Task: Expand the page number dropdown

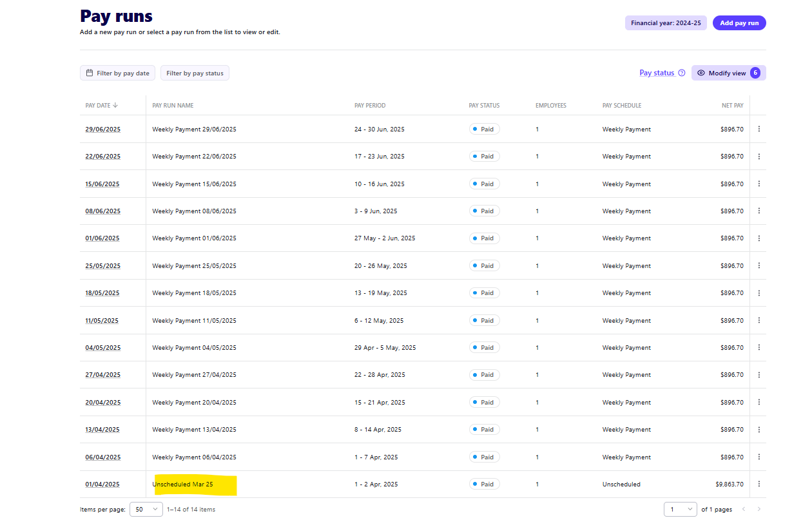Action: pyautogui.click(x=681, y=509)
